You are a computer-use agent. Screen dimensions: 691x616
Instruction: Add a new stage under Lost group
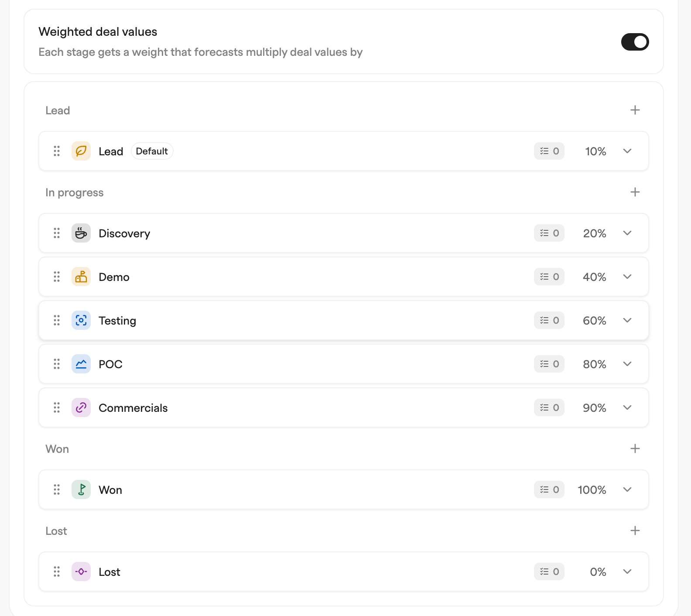pos(635,530)
